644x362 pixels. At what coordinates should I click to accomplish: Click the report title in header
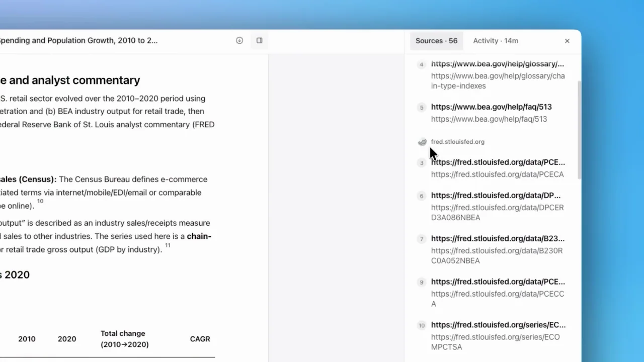[x=79, y=41]
